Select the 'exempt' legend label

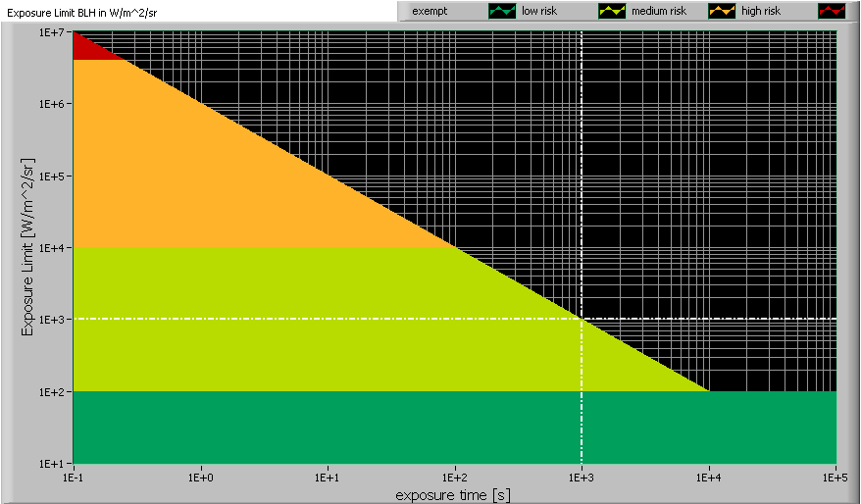pyautogui.click(x=430, y=11)
